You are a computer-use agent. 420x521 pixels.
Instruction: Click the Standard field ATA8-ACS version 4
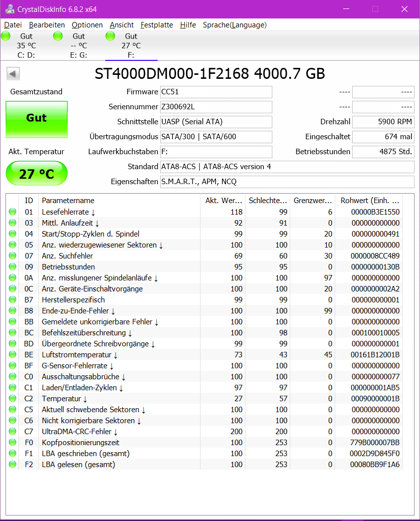point(287,167)
